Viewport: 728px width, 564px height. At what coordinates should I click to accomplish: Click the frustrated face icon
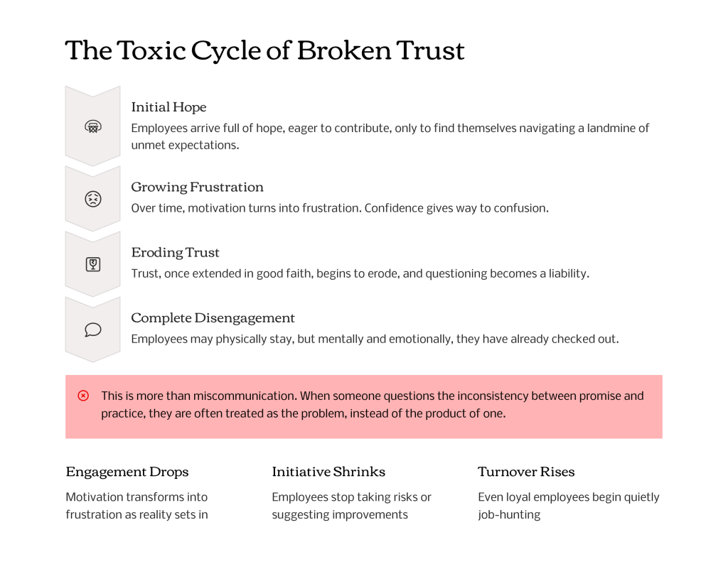(x=93, y=199)
